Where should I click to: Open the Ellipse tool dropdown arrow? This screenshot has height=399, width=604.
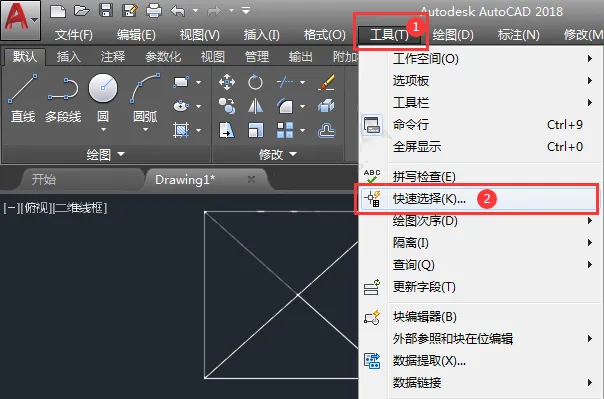coord(198,106)
